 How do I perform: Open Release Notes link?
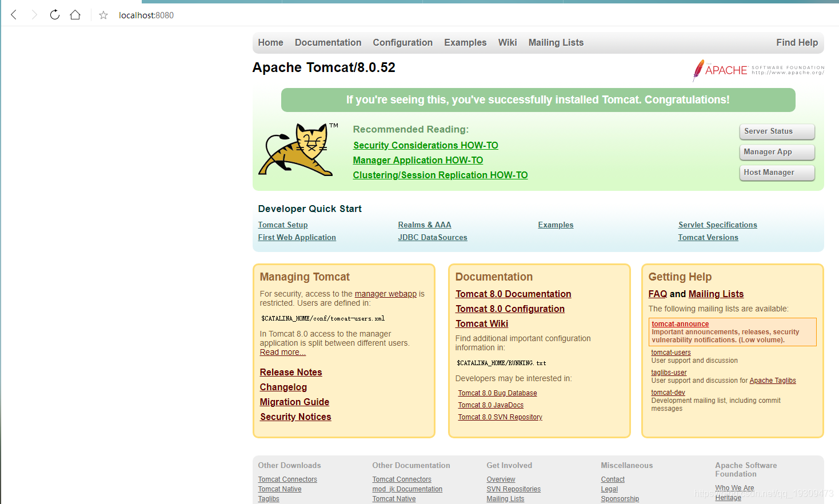[x=291, y=373]
